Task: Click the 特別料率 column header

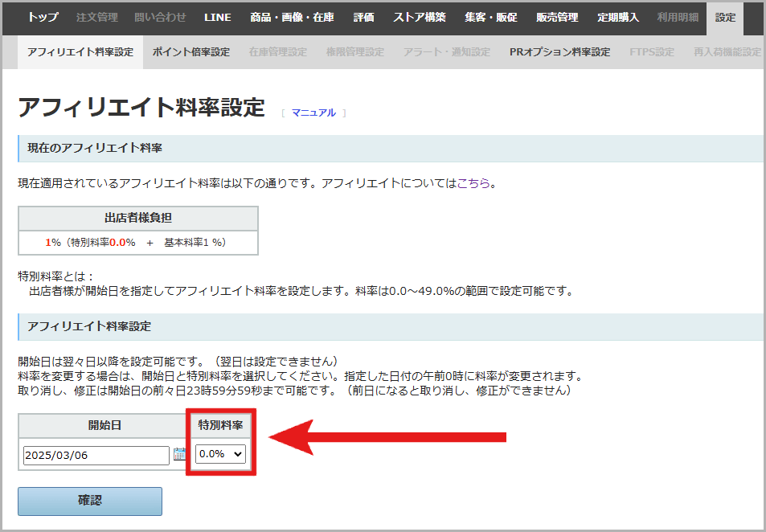Action: click(220, 425)
